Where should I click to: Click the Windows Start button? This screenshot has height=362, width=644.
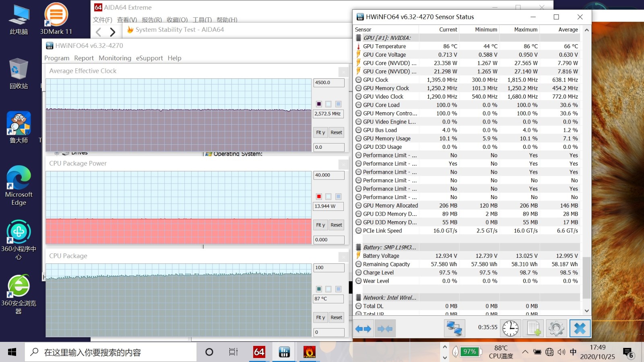tap(12, 352)
